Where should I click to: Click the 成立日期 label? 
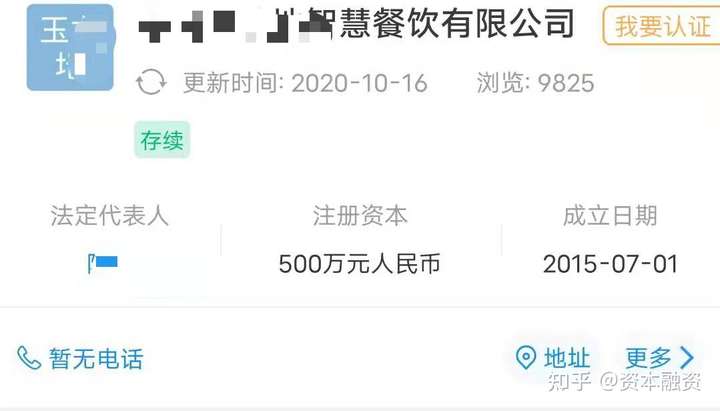coord(610,216)
